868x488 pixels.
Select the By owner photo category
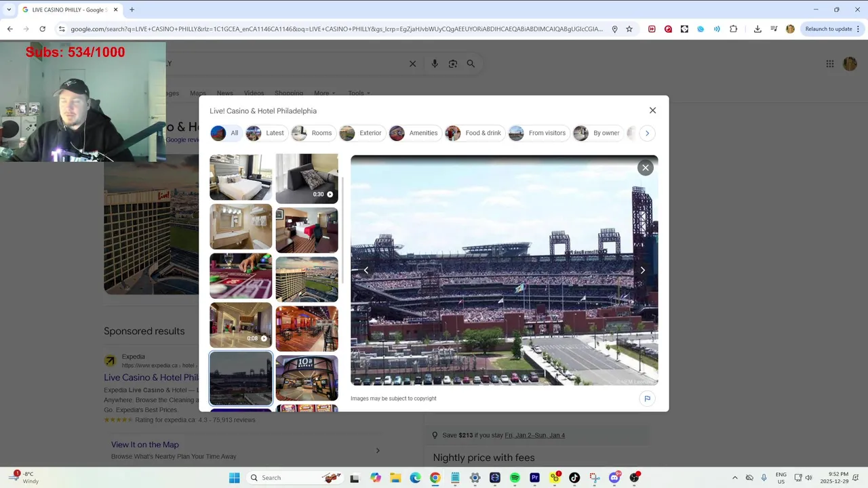pyautogui.click(x=597, y=133)
